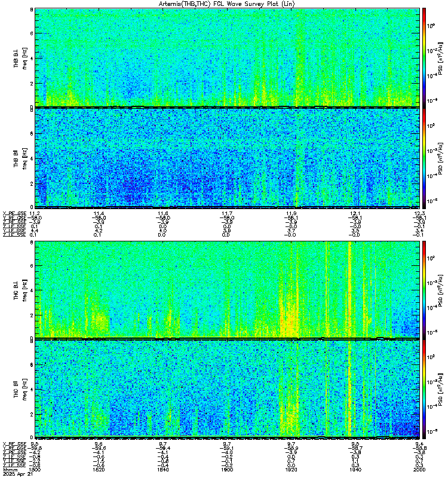Click the 'hhmm' time axis label

click(x=10, y=470)
